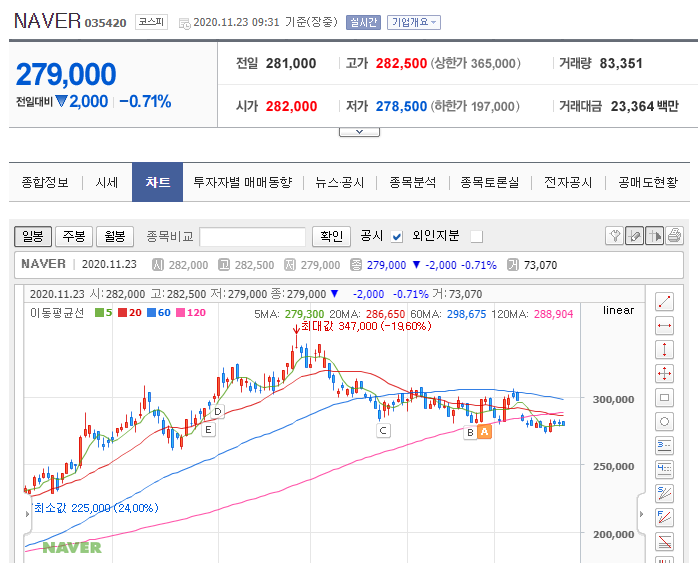Select the speed line fan tool
This screenshot has height=563, width=698.
[664, 493]
